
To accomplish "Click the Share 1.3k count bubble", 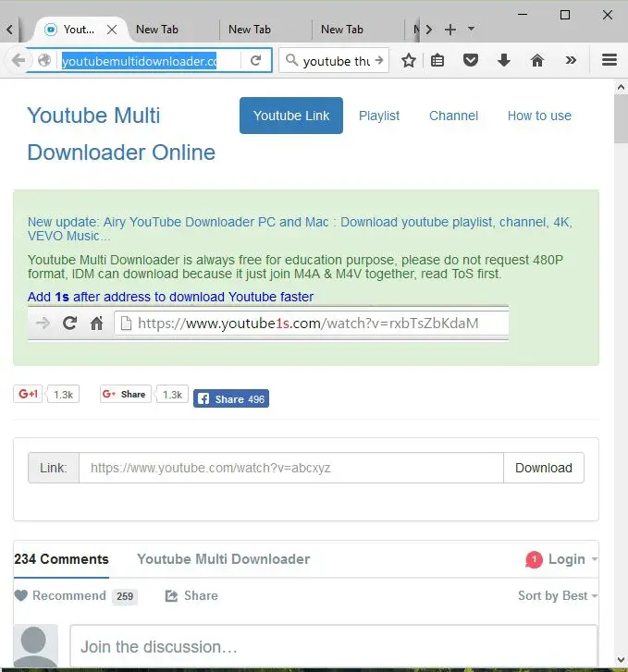I will click(172, 395).
